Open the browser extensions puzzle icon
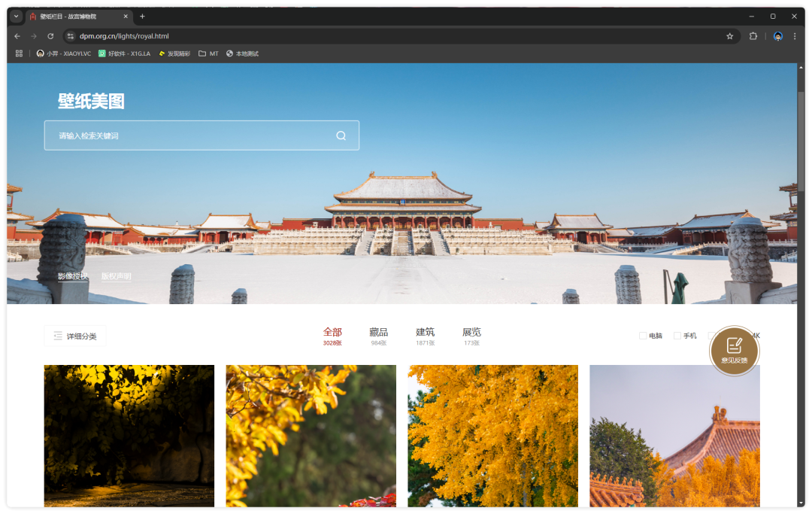Image resolution: width=812 pixels, height=514 pixels. pos(753,36)
